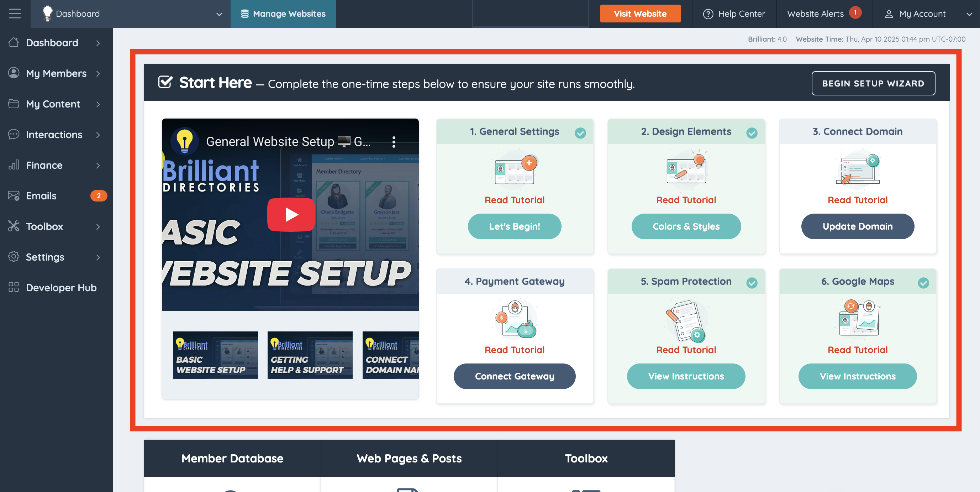Viewport: 980px width, 492px height.
Task: Click the Emails envelope icon in sidebar
Action: 14,195
